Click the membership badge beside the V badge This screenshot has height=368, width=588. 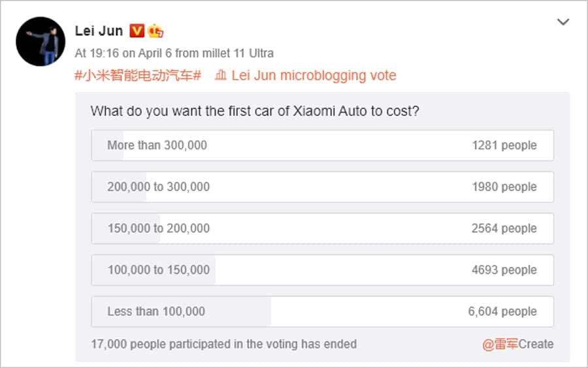click(155, 31)
